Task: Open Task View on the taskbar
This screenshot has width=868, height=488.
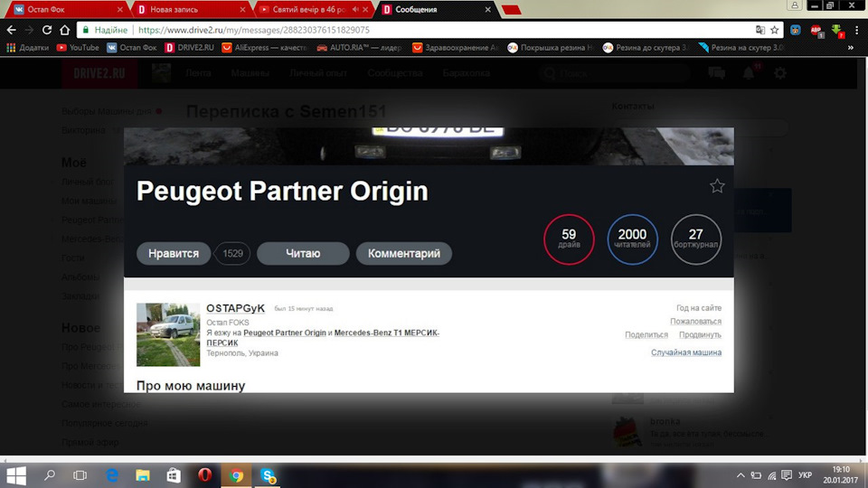Action: click(80, 475)
